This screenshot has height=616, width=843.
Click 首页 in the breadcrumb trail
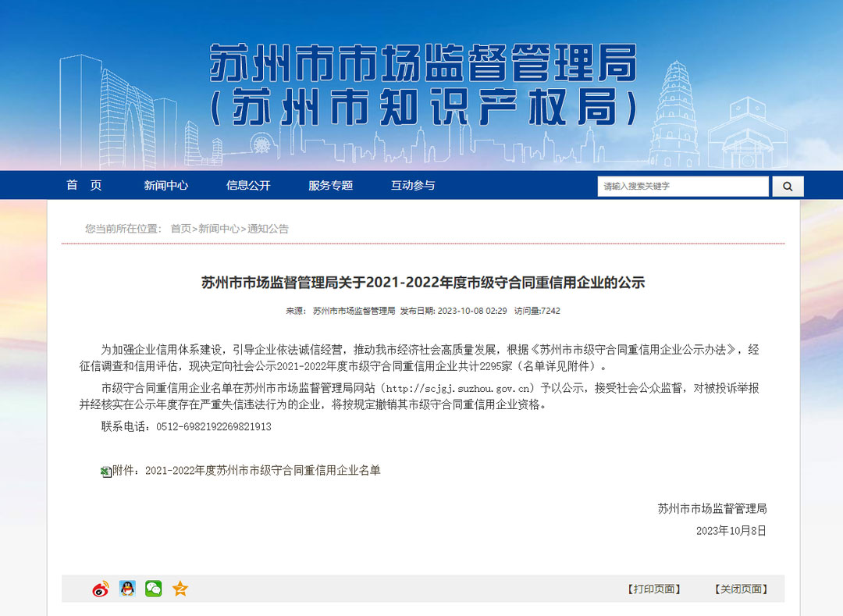[180, 229]
